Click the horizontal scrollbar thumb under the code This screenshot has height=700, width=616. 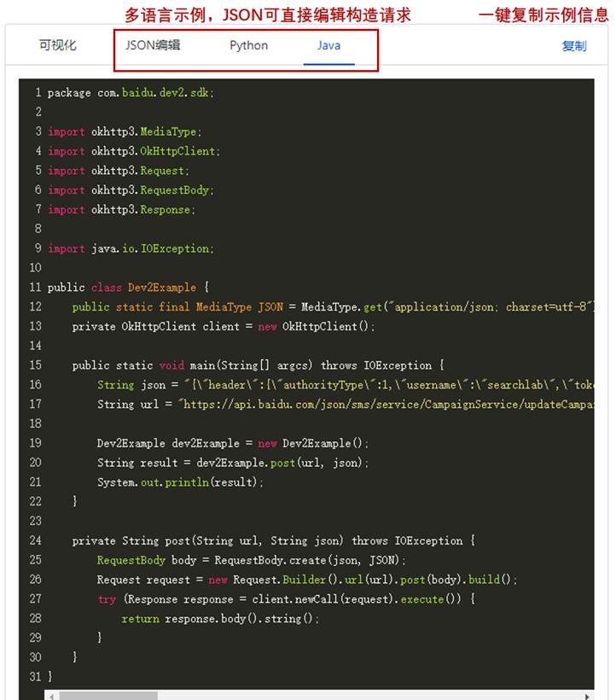(x=108, y=695)
